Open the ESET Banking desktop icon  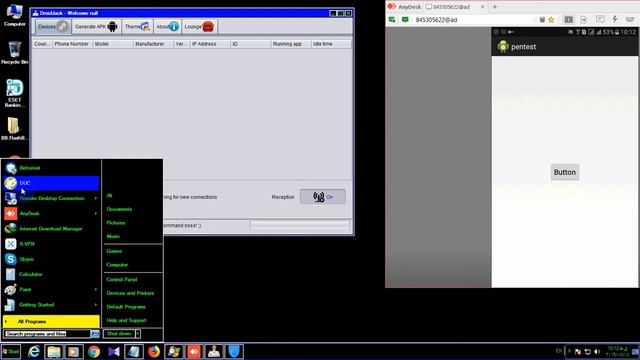15,93
